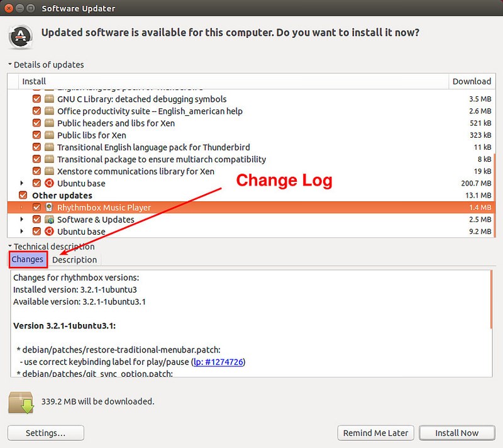503x448 pixels.
Task: Click Install Now button
Action: click(x=457, y=433)
